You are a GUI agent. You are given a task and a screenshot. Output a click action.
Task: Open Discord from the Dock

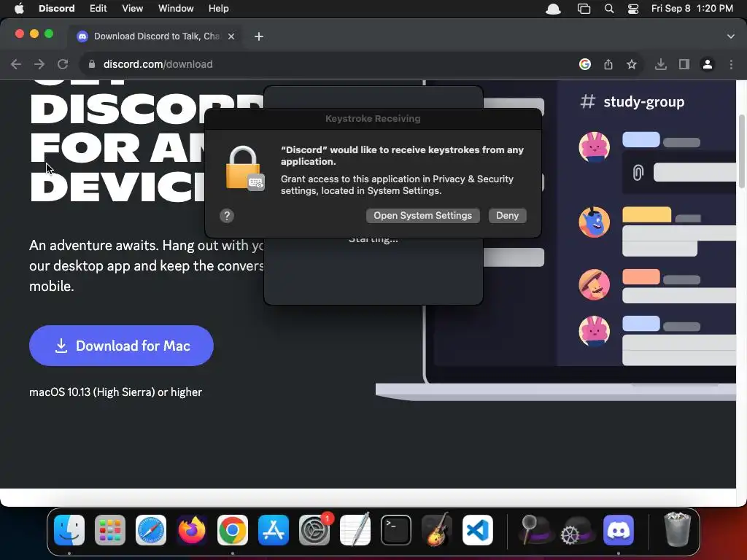(619, 530)
